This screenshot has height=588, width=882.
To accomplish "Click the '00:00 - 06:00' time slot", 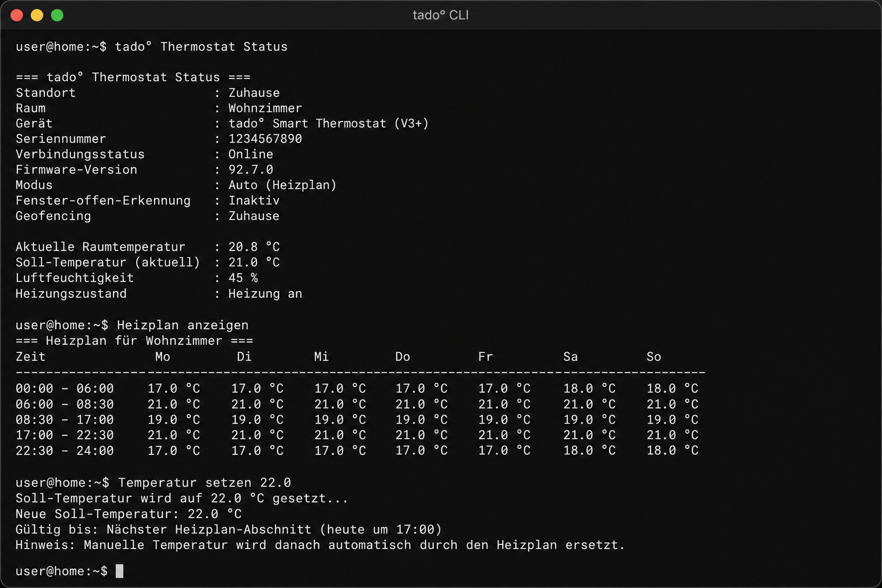I will (64, 389).
